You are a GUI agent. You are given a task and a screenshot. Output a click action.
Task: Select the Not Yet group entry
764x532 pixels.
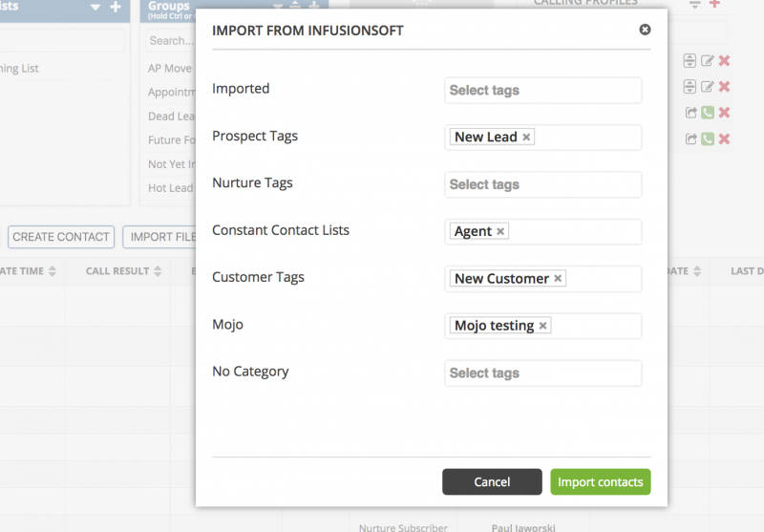171,164
